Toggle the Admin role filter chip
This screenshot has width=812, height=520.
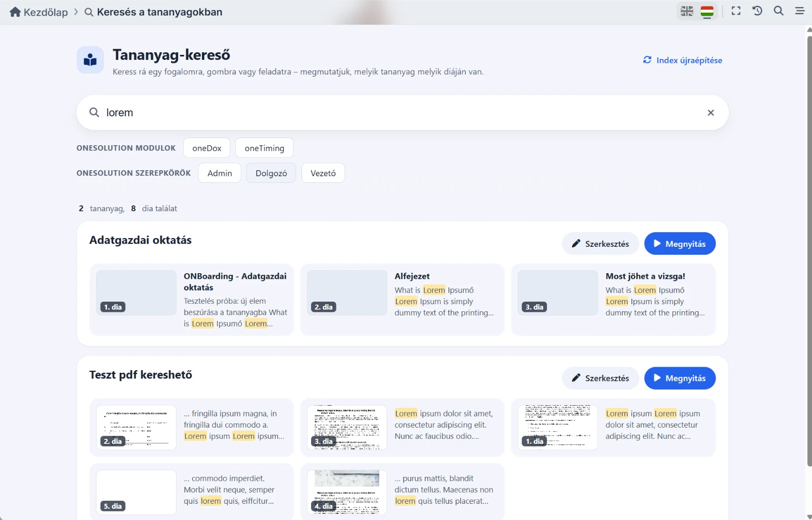click(x=220, y=173)
